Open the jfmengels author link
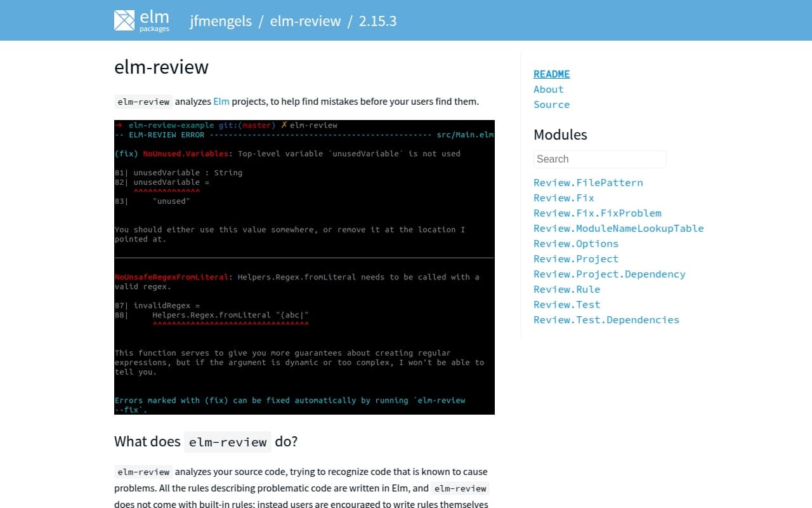This screenshot has width=812, height=508. pyautogui.click(x=219, y=21)
